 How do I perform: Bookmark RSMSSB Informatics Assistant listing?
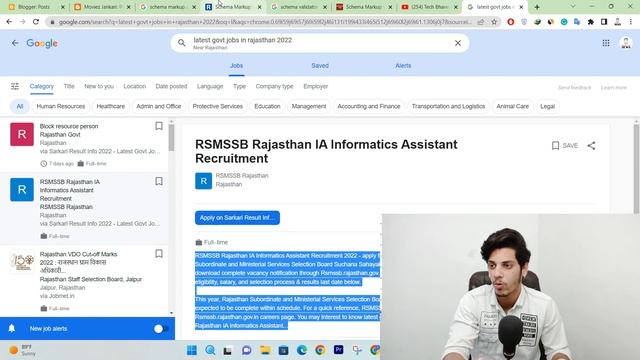click(x=159, y=181)
